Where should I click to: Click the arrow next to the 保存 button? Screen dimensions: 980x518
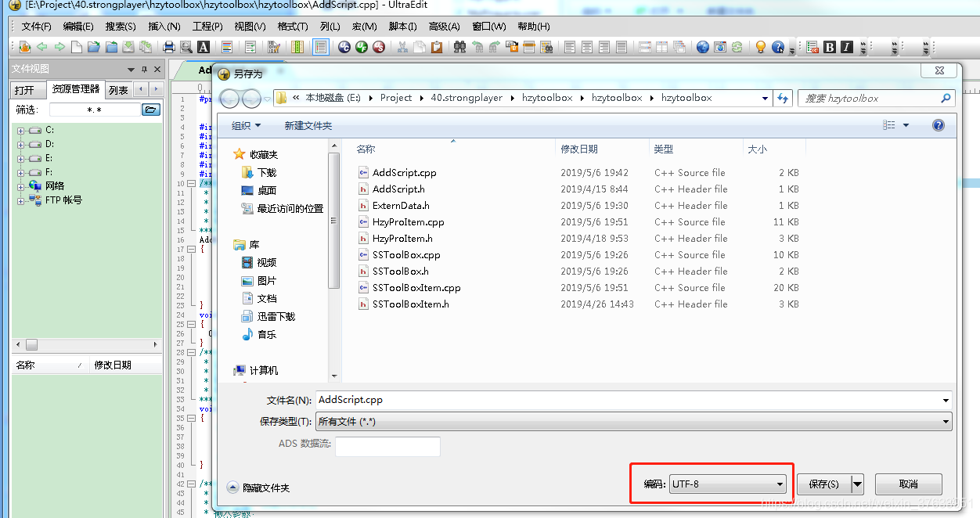coord(858,484)
